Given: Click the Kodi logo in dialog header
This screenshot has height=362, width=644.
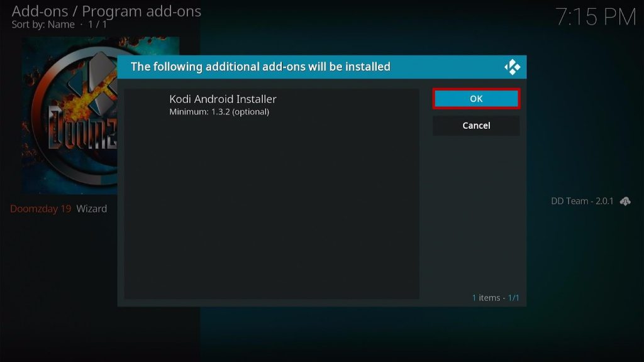Looking at the screenshot, I should (x=512, y=67).
